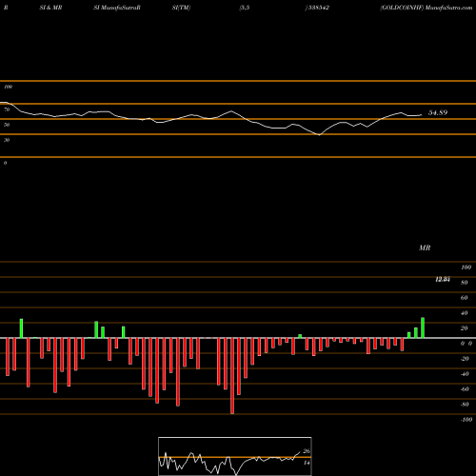Click the 80 label on MR axis

pos(465,283)
